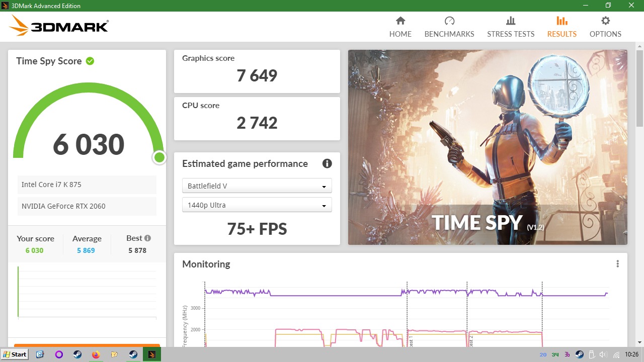Click the score distribution chart
The image size is (644, 362).
click(x=87, y=292)
